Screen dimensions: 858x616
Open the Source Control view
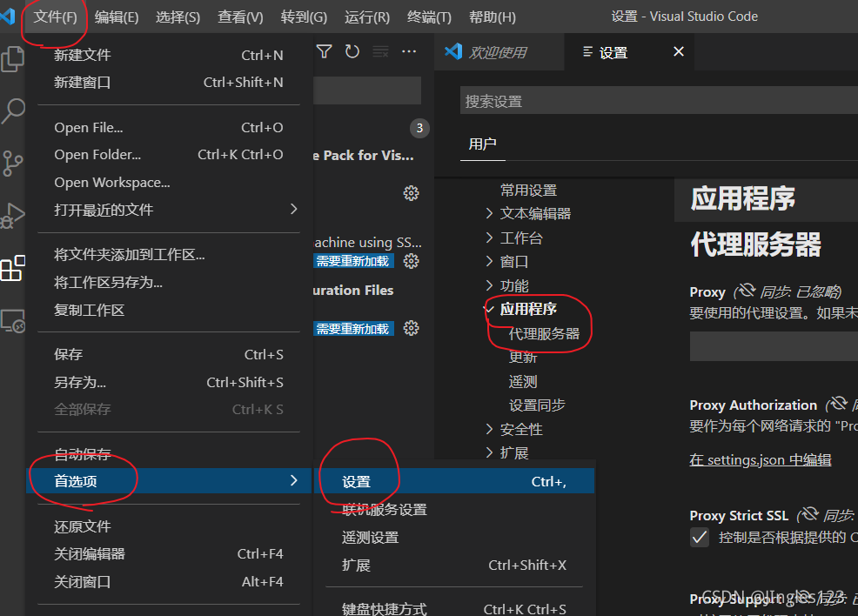(12, 163)
